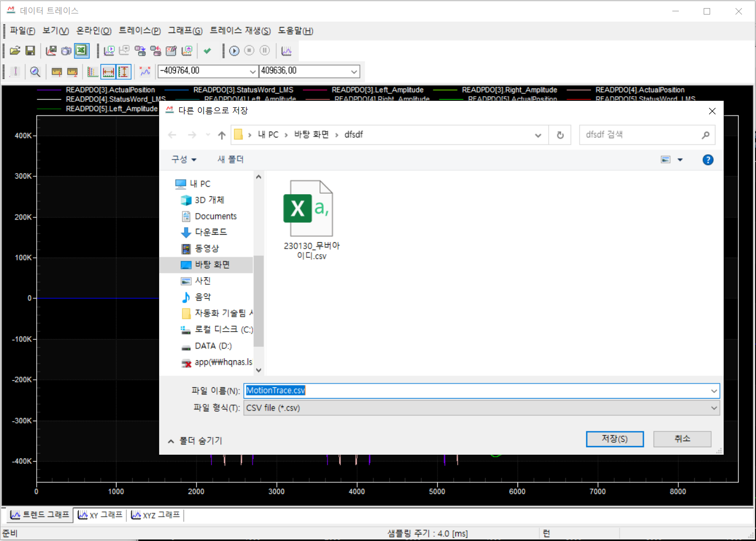Click the pause trace icon
Image resolution: width=756 pixels, height=541 pixels.
[x=264, y=51]
